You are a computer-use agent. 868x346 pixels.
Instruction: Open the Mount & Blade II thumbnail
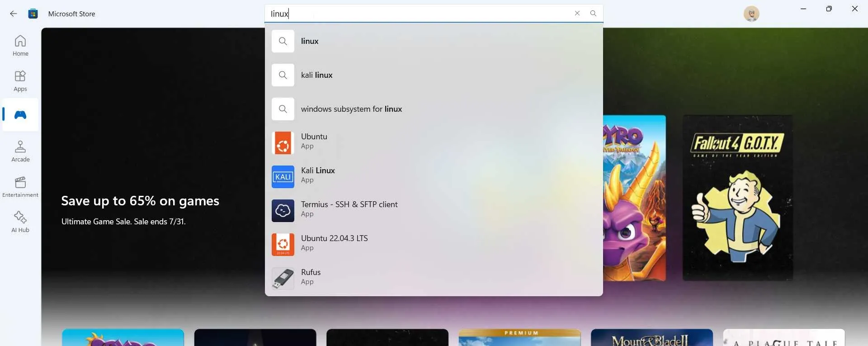652,337
